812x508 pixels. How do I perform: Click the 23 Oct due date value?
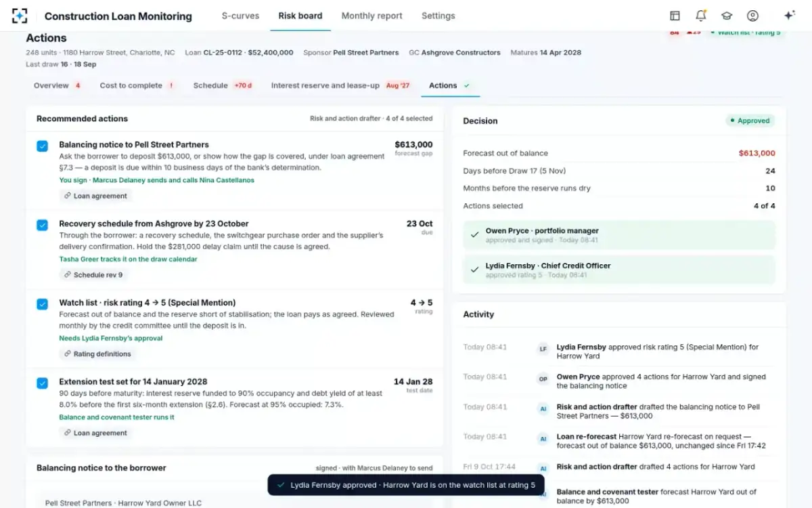coord(420,224)
